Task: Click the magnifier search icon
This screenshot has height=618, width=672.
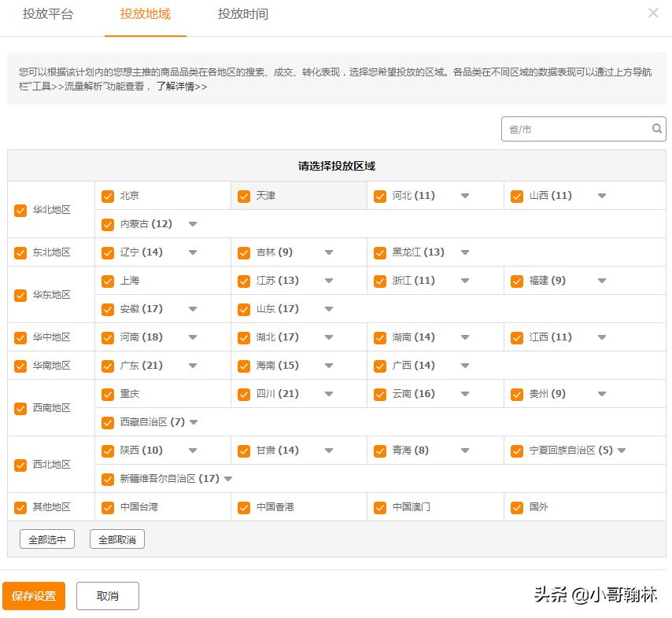Action: coord(657,128)
